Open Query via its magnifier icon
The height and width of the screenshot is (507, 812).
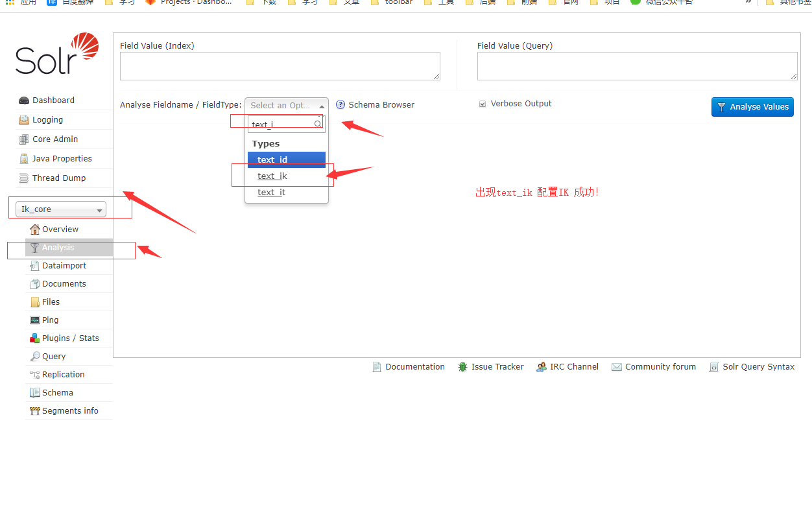(35, 357)
